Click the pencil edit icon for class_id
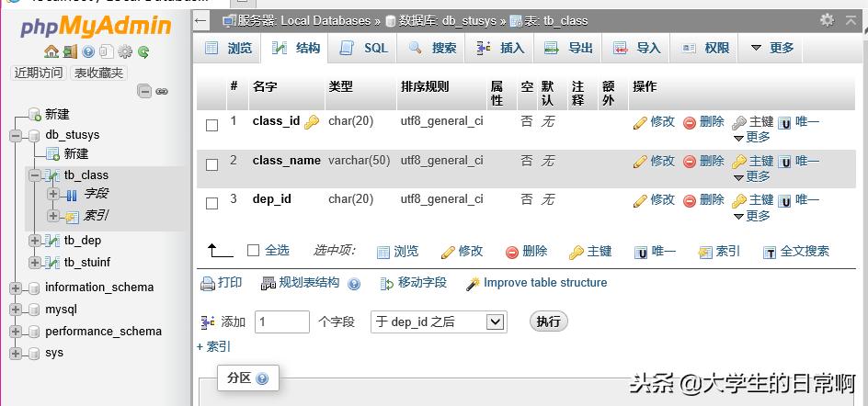 [x=640, y=123]
